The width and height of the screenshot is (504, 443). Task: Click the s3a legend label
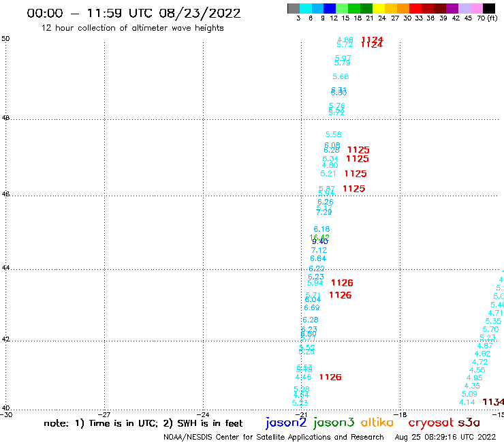469,423
